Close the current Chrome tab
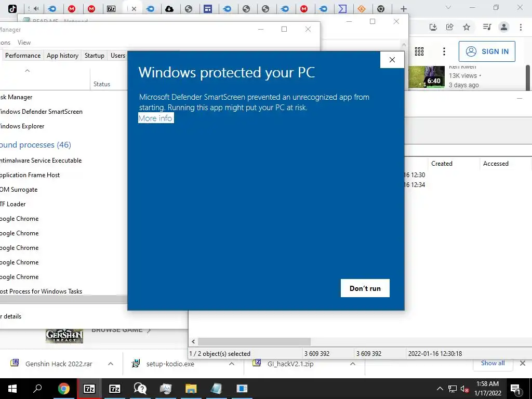532x399 pixels. tap(134, 9)
